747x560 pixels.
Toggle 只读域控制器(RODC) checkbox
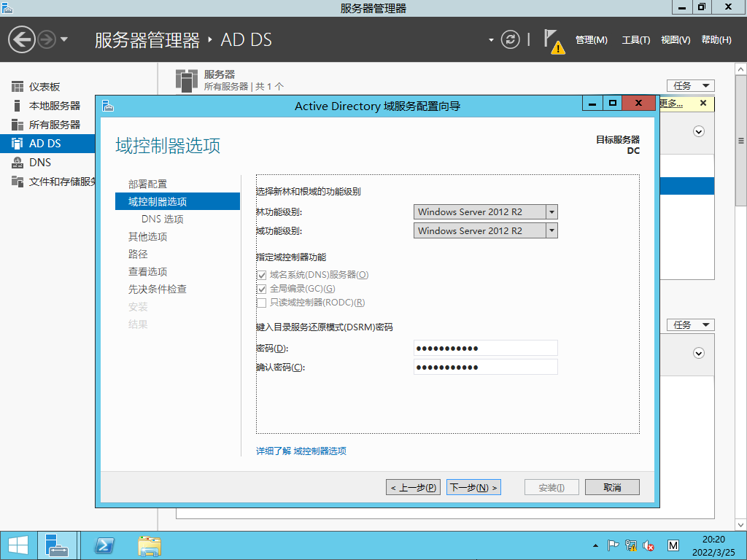[262, 303]
